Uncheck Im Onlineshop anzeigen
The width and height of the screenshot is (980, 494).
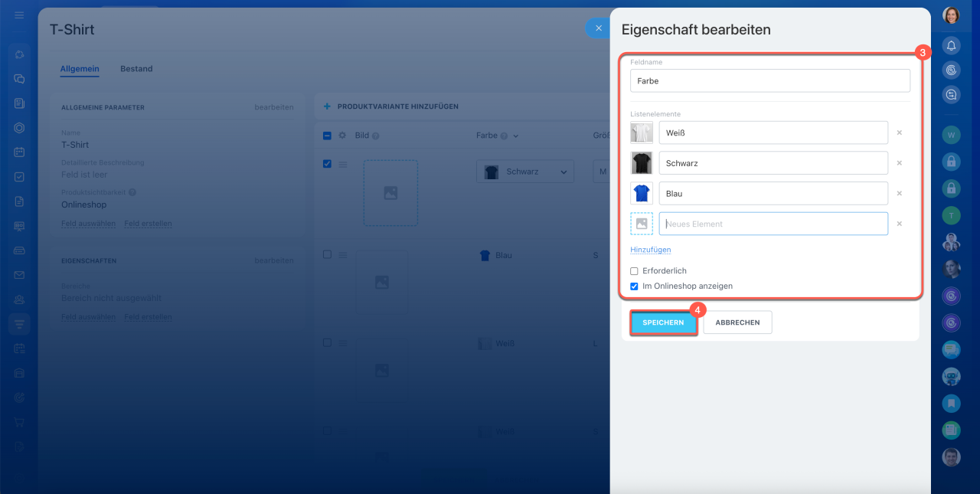(634, 286)
